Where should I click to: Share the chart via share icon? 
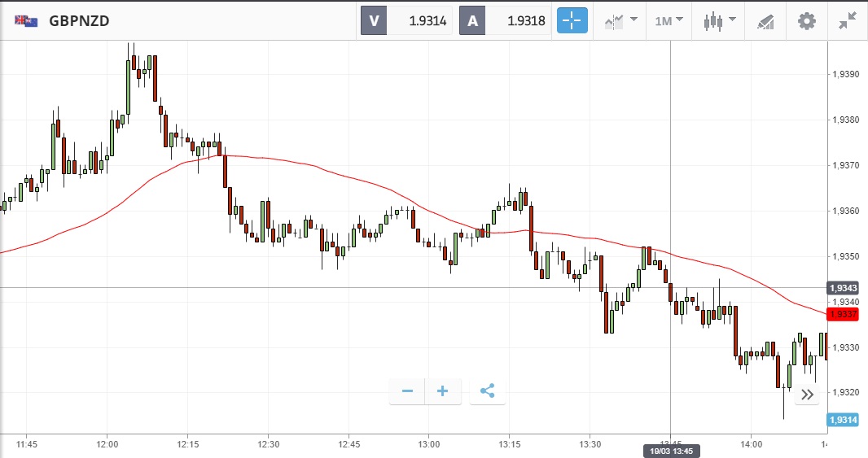point(487,391)
